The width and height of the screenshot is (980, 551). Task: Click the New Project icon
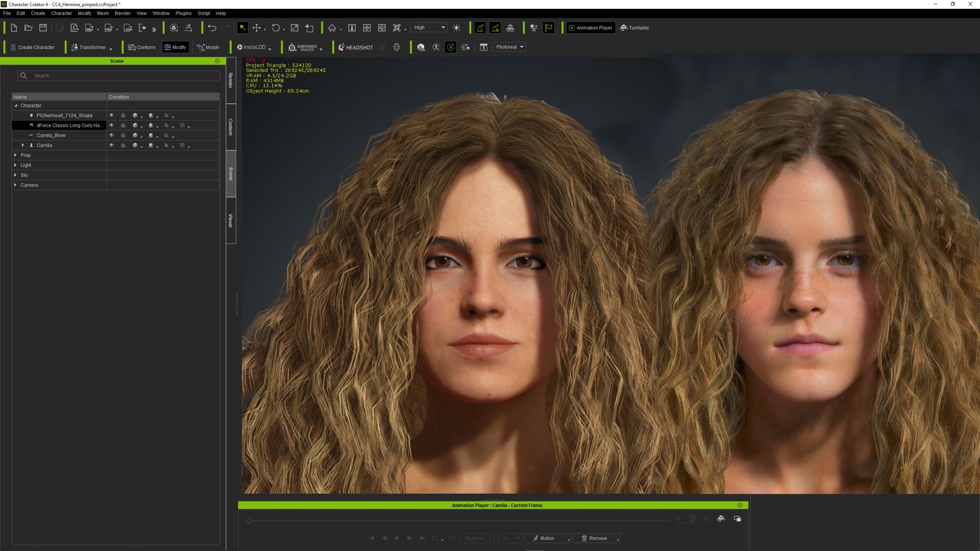[14, 28]
